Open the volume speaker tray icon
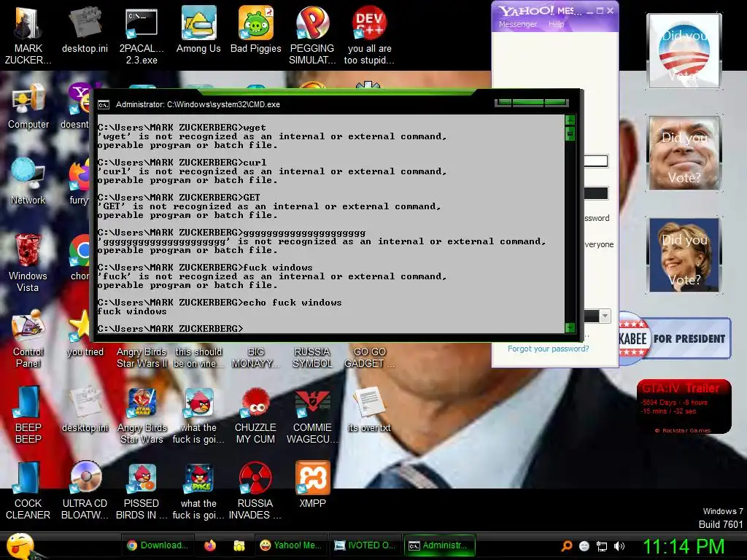Image resolution: width=747 pixels, height=560 pixels. pyautogui.click(x=619, y=546)
